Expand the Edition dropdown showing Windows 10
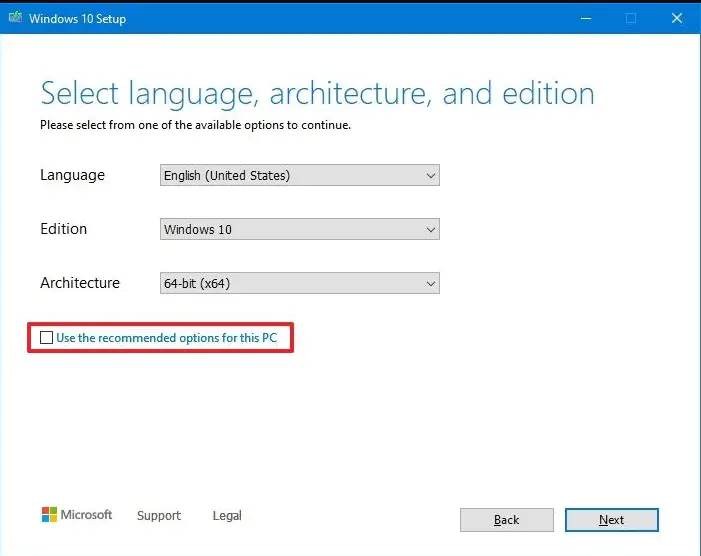This screenshot has height=556, width=701. 299,229
